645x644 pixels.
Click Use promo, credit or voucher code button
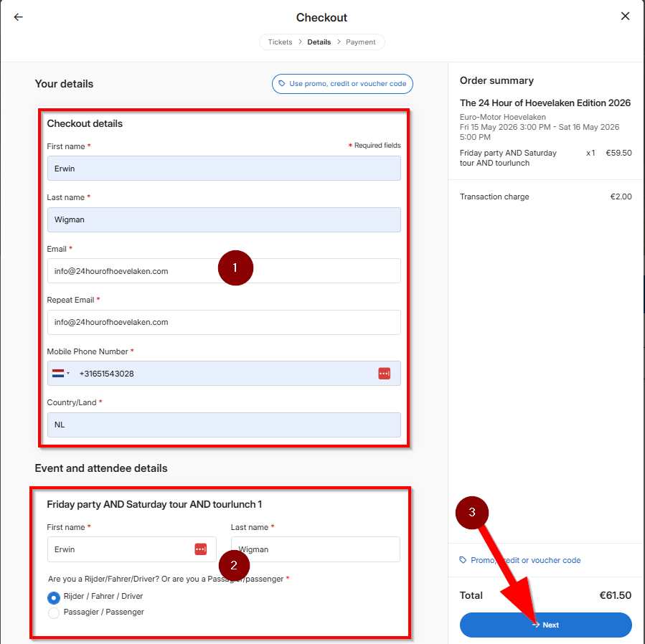[x=342, y=84]
